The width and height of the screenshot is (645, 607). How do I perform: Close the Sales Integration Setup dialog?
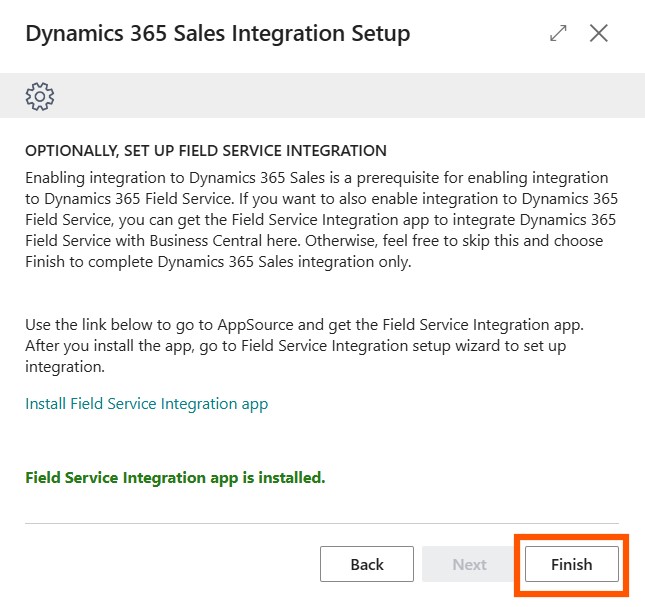pyautogui.click(x=599, y=33)
